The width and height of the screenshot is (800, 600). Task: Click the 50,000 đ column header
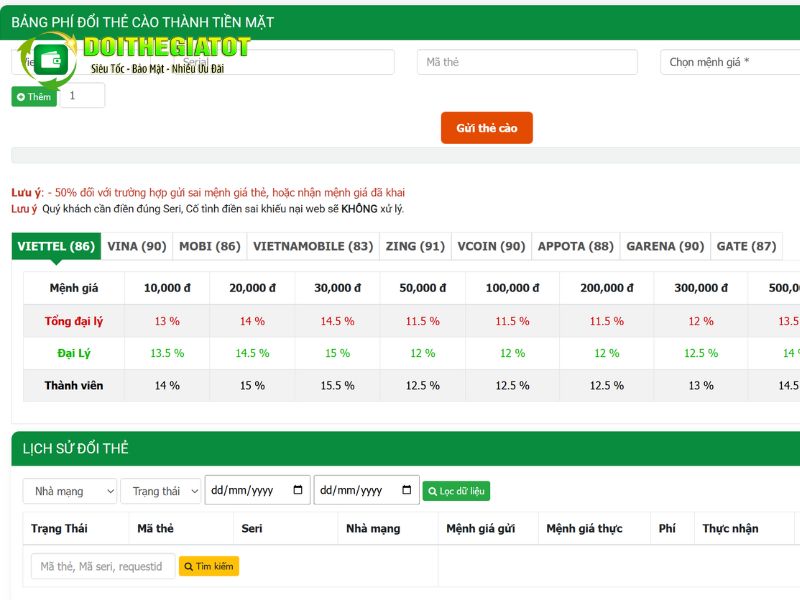click(x=422, y=288)
